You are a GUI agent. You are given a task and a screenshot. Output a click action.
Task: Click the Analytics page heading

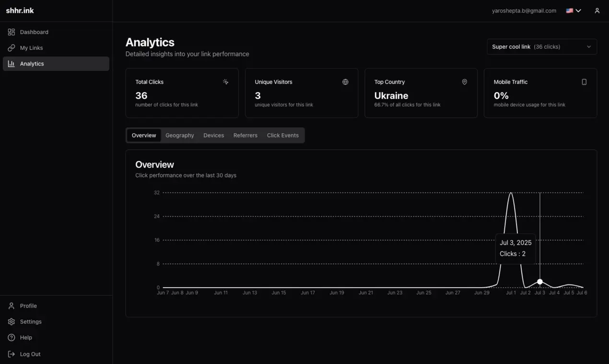[150, 42]
